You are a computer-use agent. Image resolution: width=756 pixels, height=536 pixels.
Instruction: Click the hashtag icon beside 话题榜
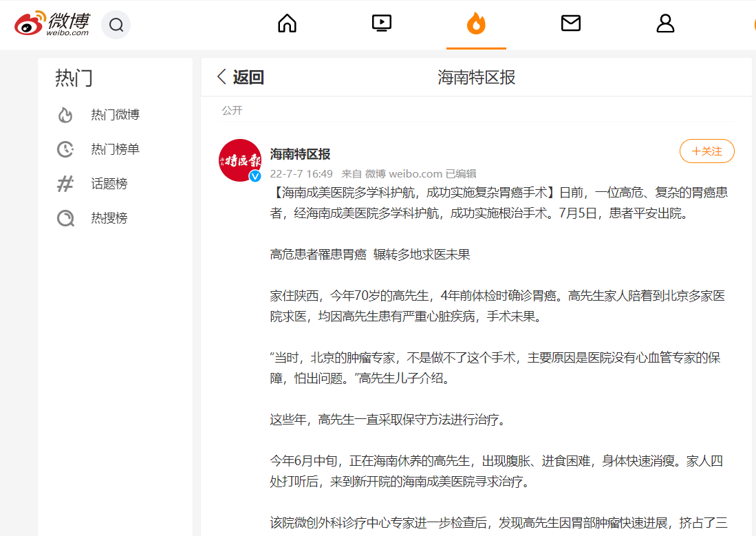click(65, 184)
